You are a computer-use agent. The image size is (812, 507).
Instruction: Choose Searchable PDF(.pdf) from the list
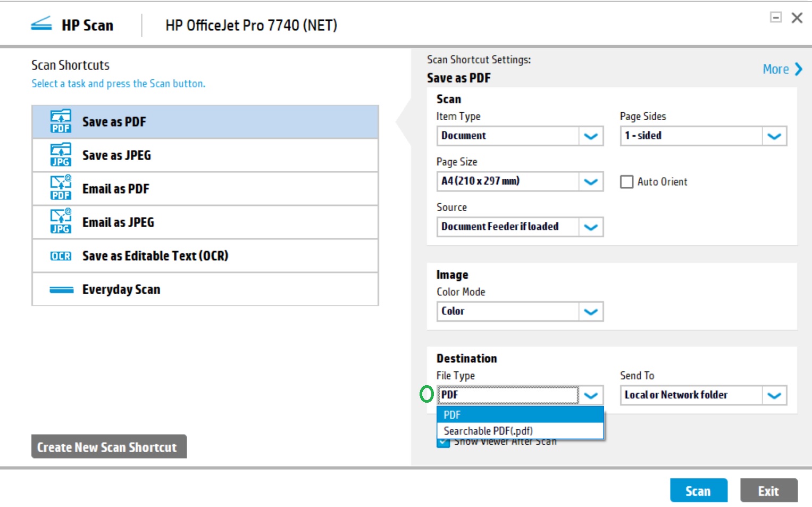[488, 431]
